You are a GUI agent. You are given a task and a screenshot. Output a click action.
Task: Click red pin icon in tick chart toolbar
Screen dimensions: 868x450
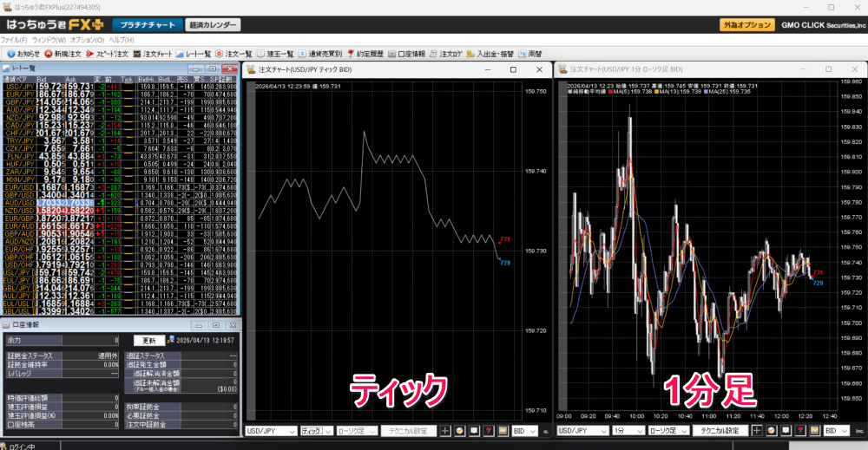[488, 431]
